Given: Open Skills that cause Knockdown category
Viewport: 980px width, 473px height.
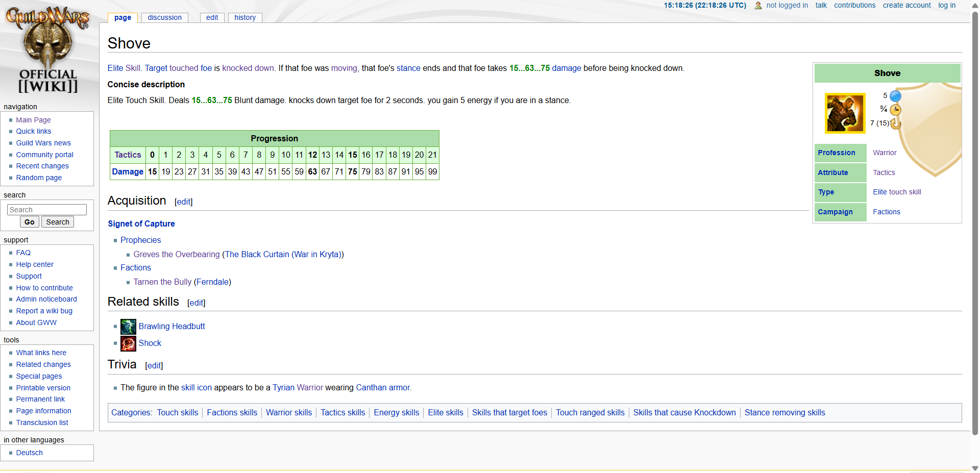Looking at the screenshot, I should (684, 412).
